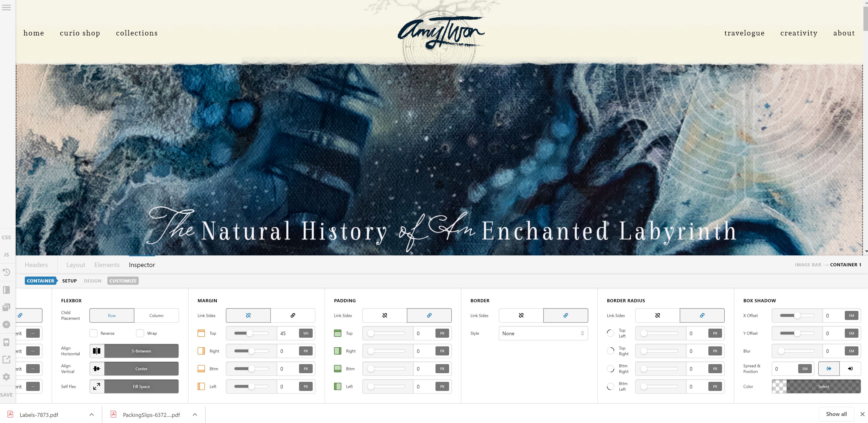Open the Border Style dropdown
Image resolution: width=868 pixels, height=423 pixels.
click(x=543, y=333)
